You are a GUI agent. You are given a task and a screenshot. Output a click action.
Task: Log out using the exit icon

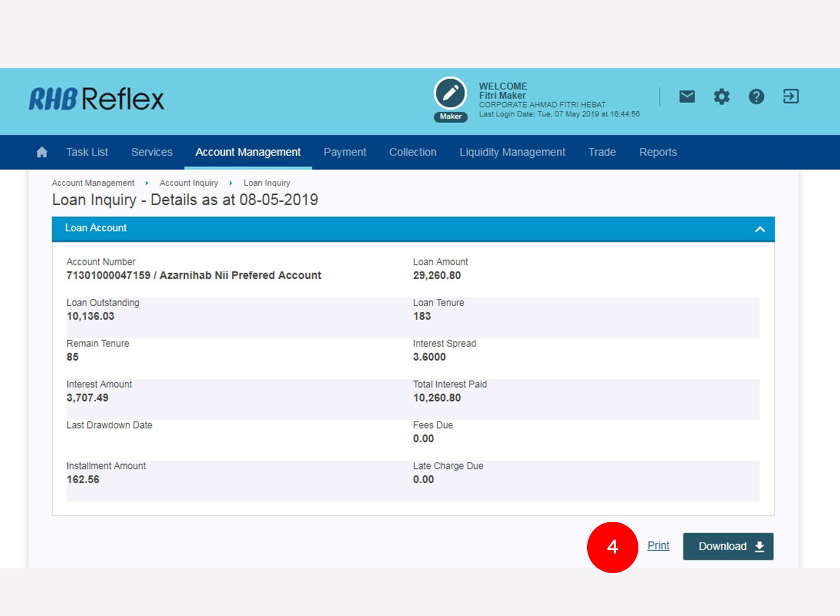pyautogui.click(x=791, y=97)
